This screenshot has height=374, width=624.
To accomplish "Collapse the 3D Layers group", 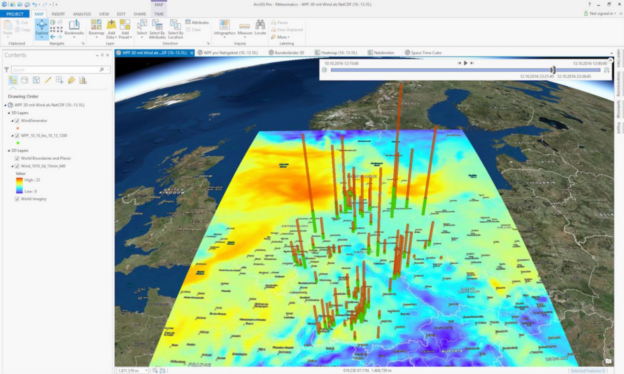I will click(x=9, y=113).
